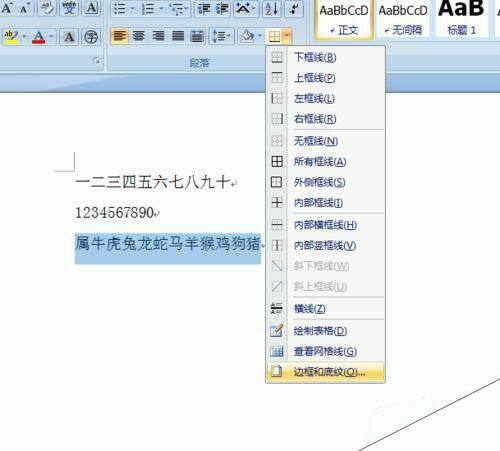This screenshot has height=451, width=500.
Task: Click the Sort button
Action: [x=271, y=9]
